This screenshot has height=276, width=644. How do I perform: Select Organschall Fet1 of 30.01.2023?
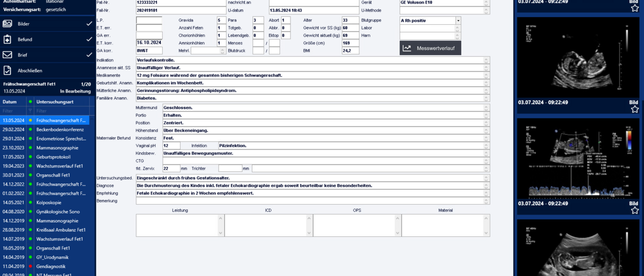pos(44,175)
